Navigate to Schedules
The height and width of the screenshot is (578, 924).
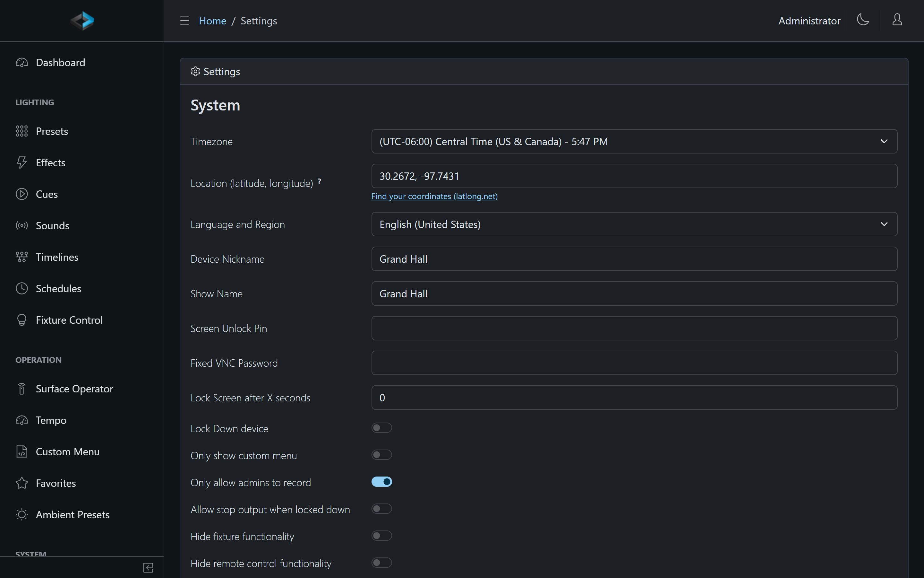58,288
